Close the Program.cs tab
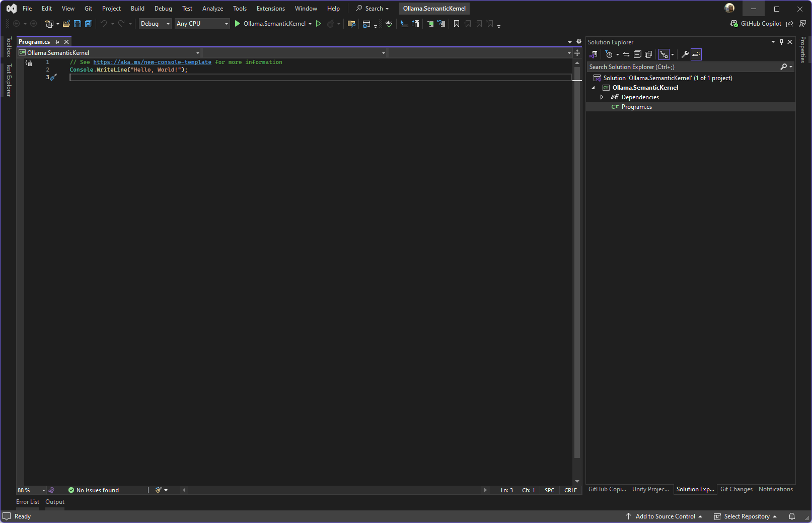Image resolution: width=812 pixels, height=523 pixels. (x=66, y=42)
